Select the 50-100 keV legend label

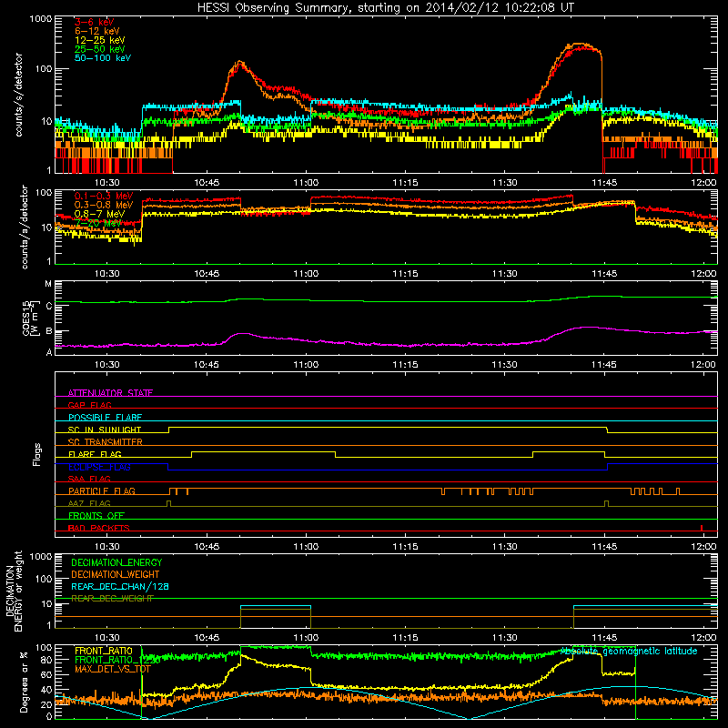tap(103, 58)
